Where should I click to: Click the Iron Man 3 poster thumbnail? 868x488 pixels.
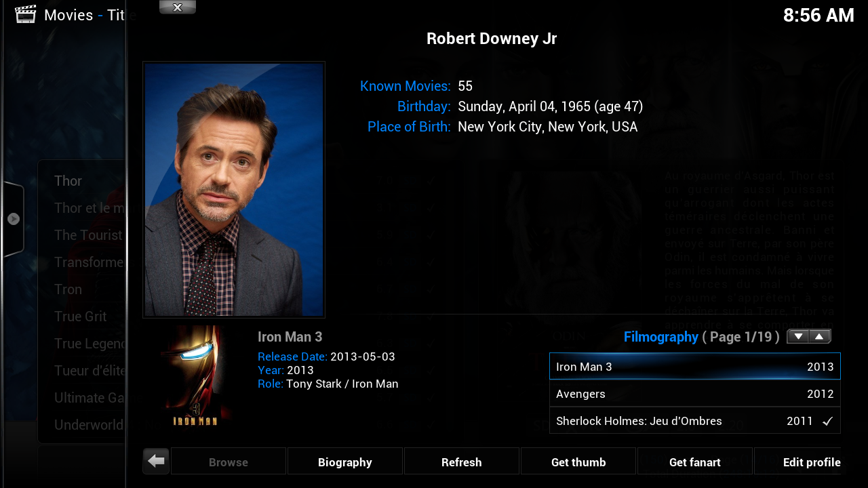[x=195, y=376]
